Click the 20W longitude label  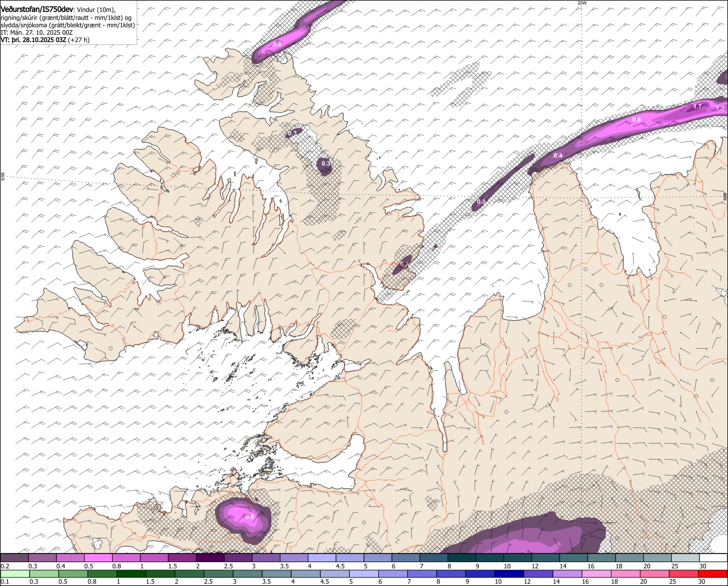point(581,3)
